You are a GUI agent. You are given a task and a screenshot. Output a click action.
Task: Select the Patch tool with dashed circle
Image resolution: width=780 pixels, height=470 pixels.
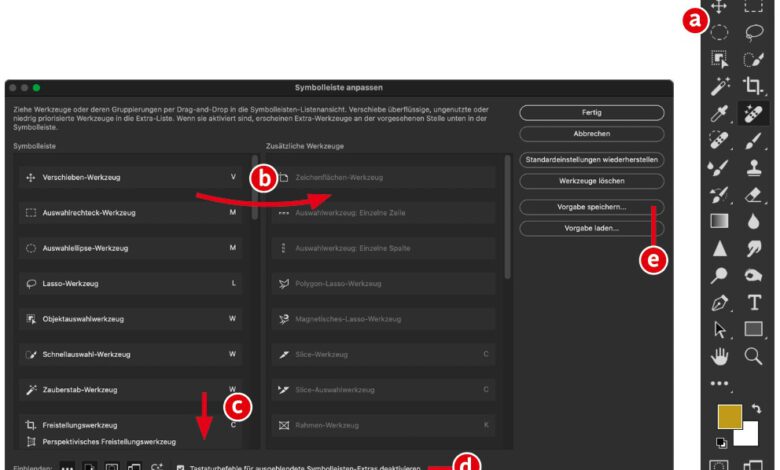(719, 140)
